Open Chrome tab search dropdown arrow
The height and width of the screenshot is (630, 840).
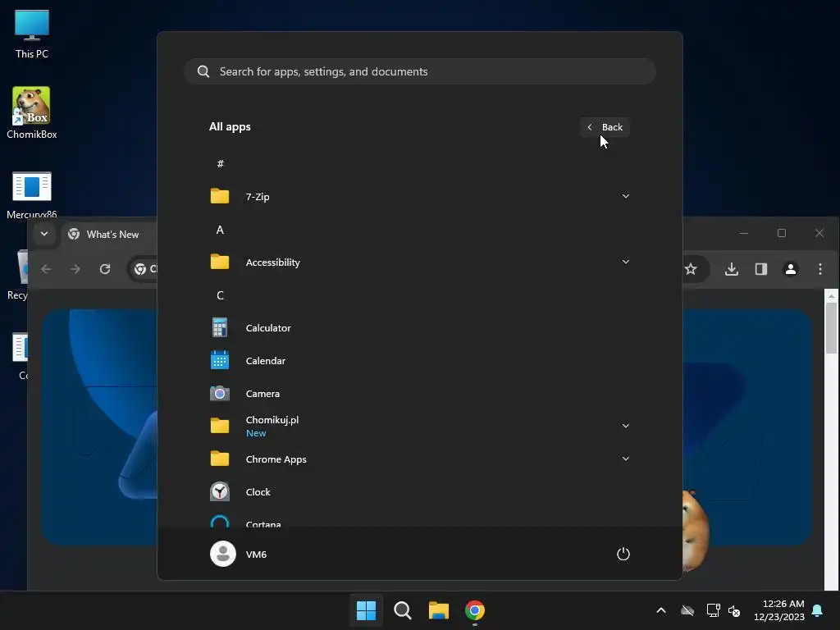tap(44, 234)
